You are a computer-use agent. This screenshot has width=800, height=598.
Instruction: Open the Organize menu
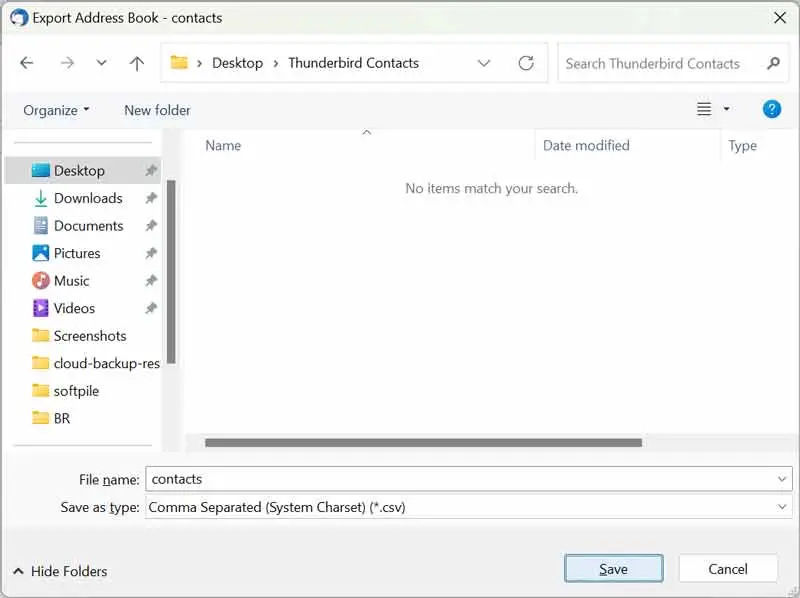(56, 110)
